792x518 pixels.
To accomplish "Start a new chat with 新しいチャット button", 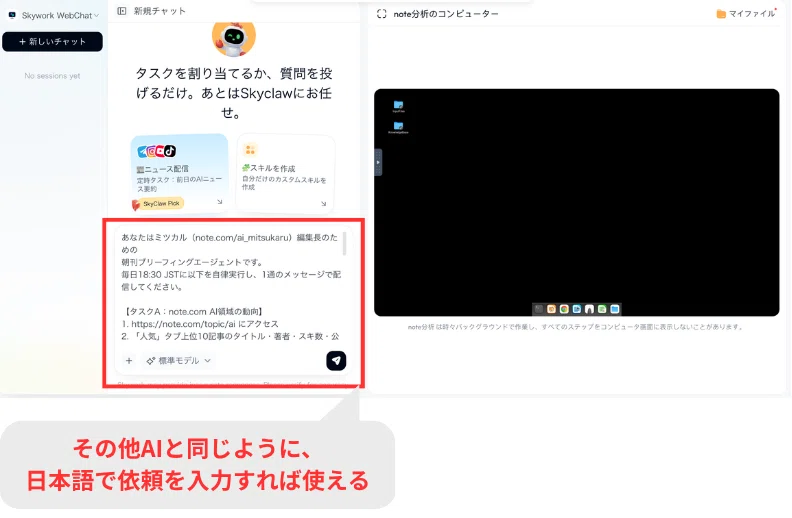I will [x=53, y=41].
